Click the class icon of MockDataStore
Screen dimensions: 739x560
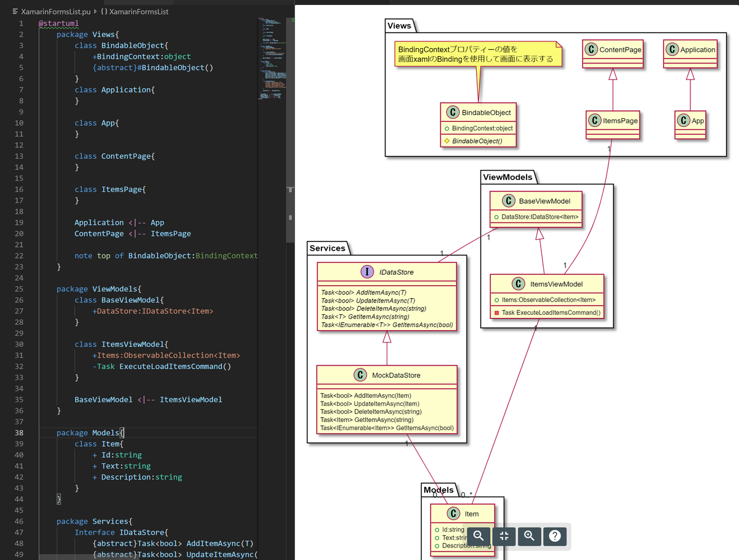(x=361, y=375)
